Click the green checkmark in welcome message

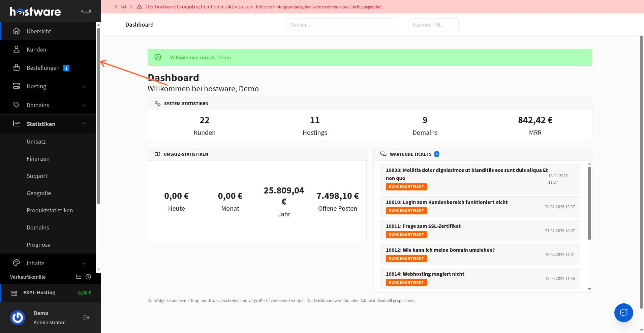[x=158, y=57]
